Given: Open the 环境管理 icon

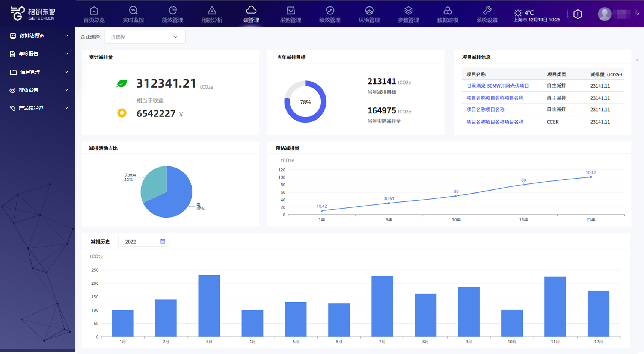Looking at the screenshot, I should (369, 11).
